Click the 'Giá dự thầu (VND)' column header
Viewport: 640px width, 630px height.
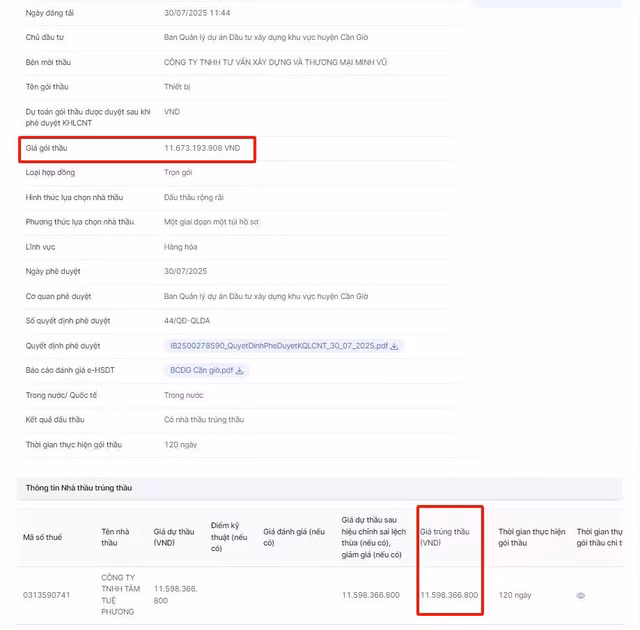pyautogui.click(x=173, y=537)
